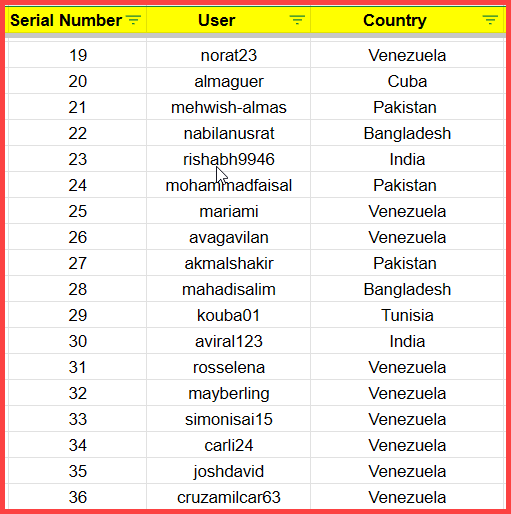
Task: Click serial number 30 cell
Action: 77,341
